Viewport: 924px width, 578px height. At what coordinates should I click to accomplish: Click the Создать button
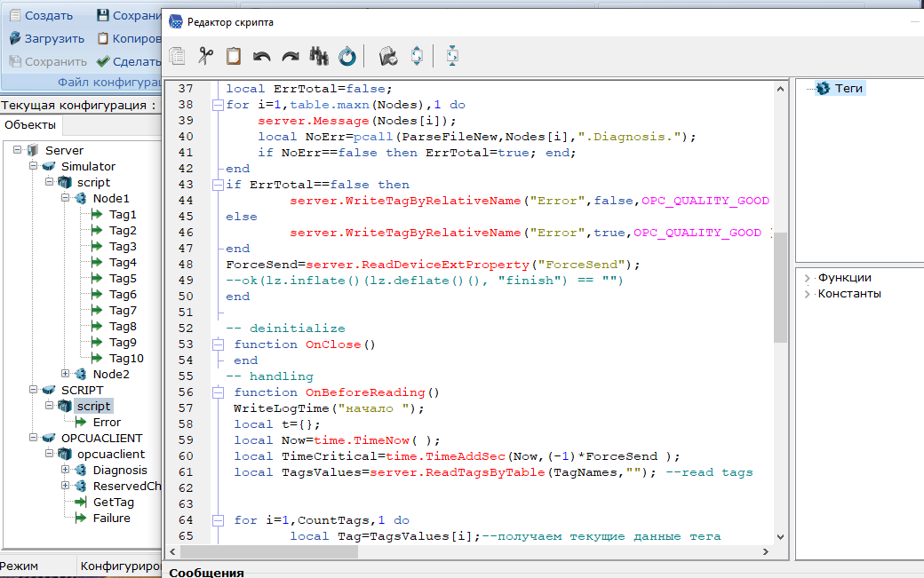tap(41, 16)
